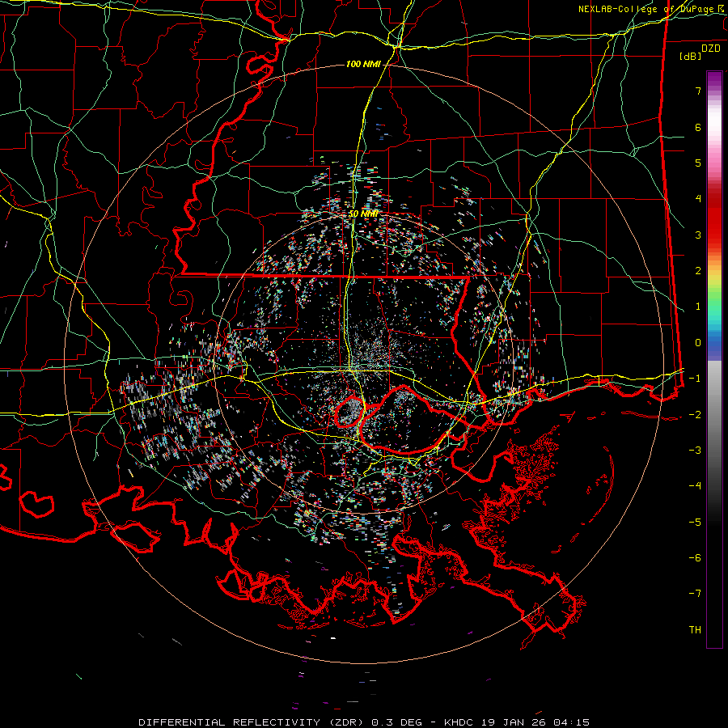Click the -7 value on color scale
728x728 pixels.
click(x=695, y=594)
